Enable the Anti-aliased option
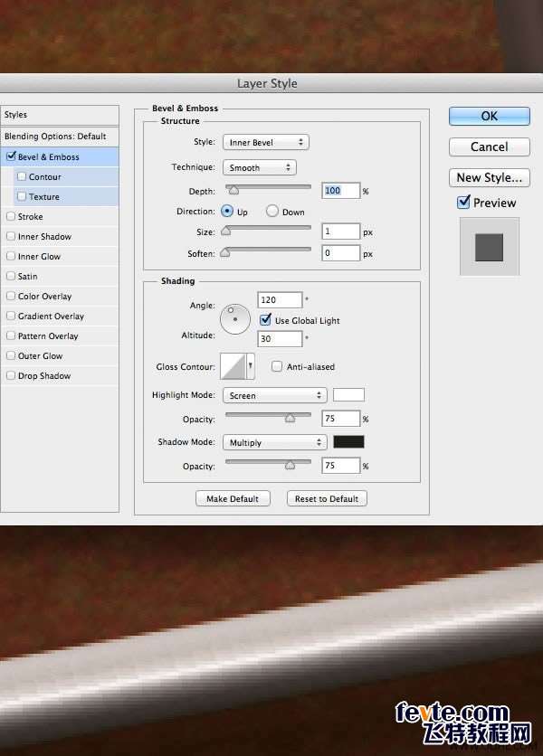 pos(277,366)
